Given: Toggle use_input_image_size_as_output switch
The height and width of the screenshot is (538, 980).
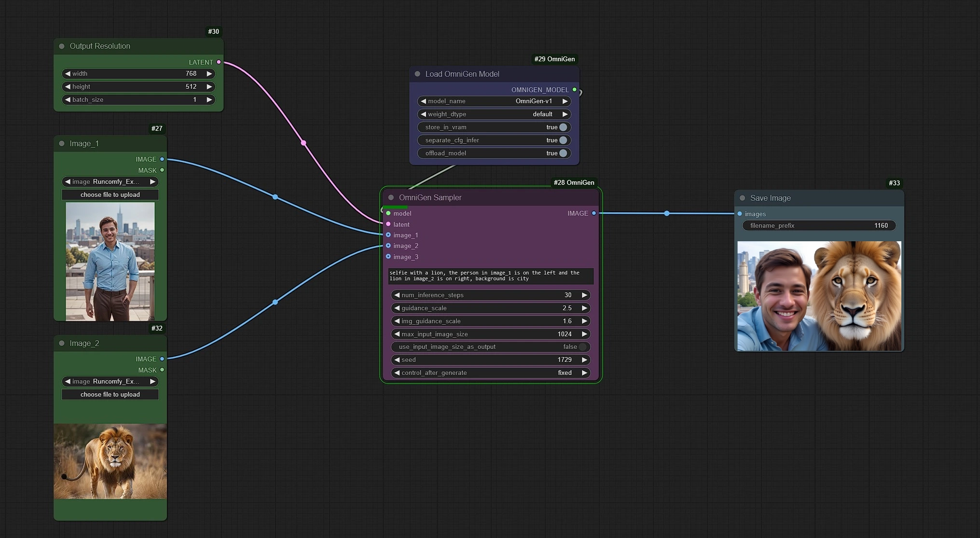Looking at the screenshot, I should pyautogui.click(x=582, y=347).
